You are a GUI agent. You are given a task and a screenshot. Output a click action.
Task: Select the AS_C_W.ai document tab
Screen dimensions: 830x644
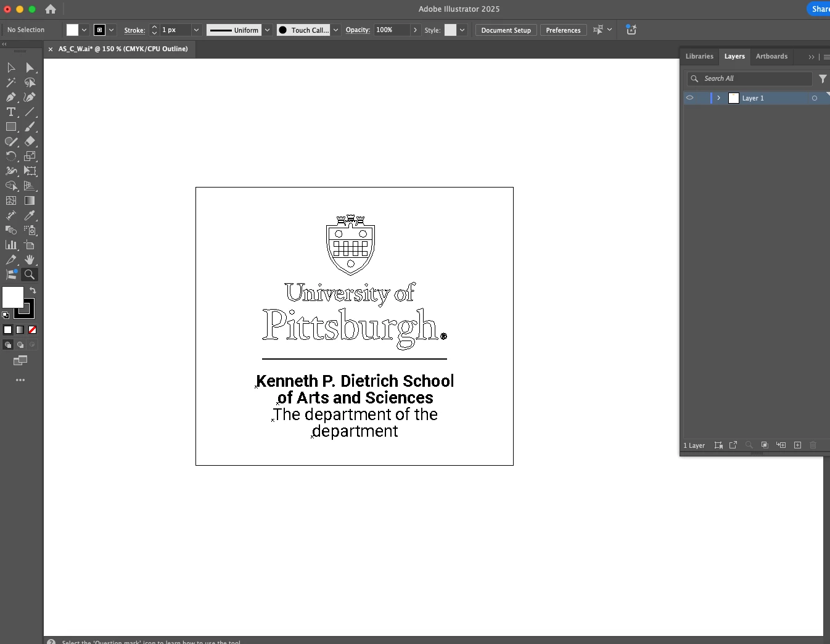pos(123,49)
